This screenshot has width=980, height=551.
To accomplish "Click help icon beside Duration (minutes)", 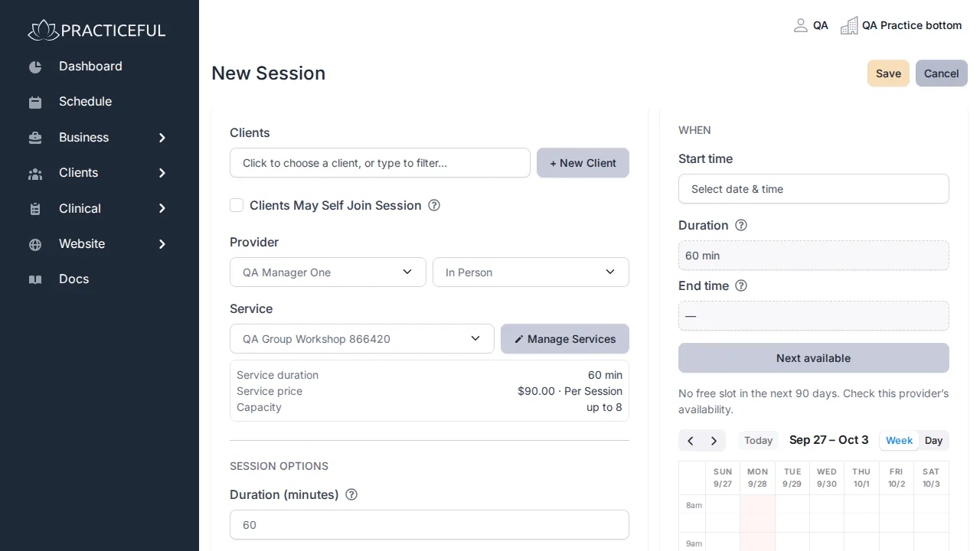I will [x=351, y=494].
